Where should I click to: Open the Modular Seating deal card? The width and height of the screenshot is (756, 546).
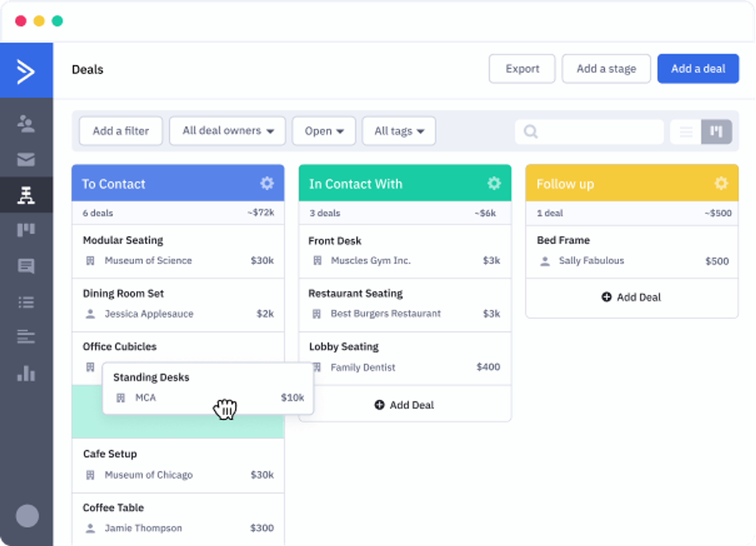tap(178, 250)
